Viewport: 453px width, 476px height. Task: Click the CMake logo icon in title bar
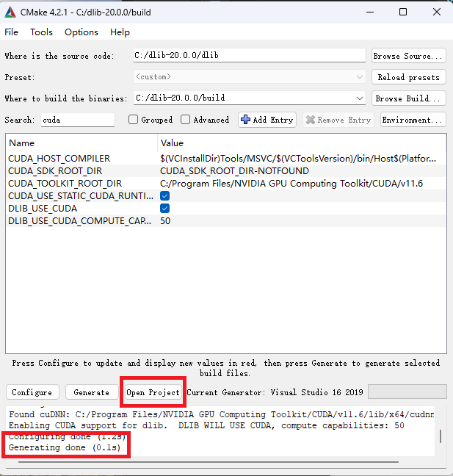[10, 12]
